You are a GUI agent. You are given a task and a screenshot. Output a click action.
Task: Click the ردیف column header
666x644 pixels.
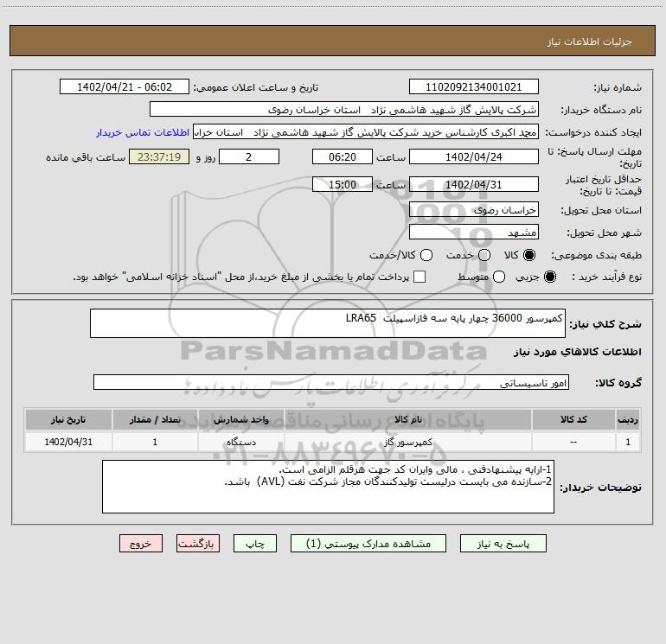click(x=628, y=419)
